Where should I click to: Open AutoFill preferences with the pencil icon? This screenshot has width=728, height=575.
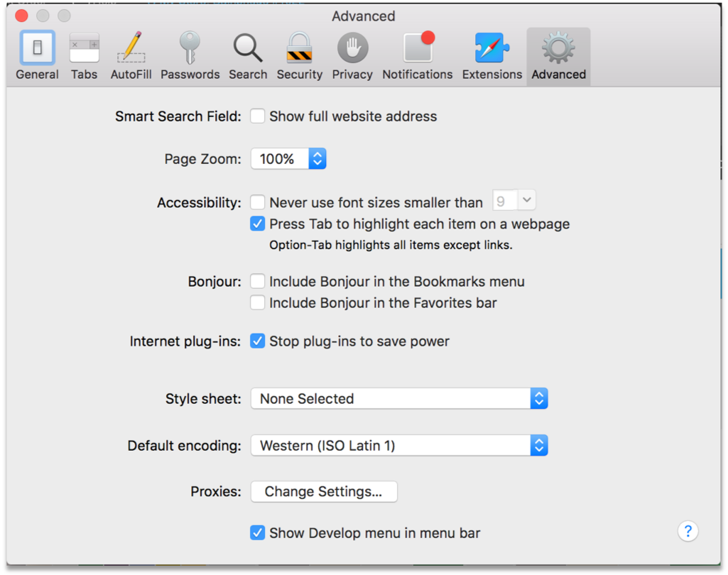[131, 56]
